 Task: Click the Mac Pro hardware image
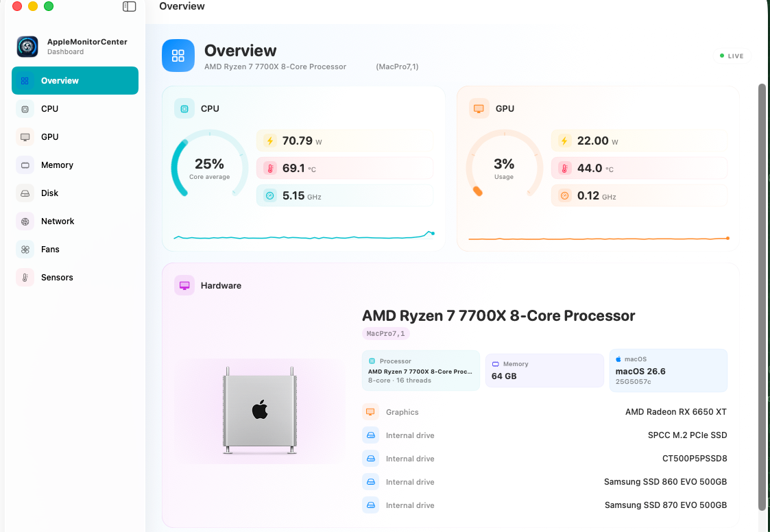260,411
